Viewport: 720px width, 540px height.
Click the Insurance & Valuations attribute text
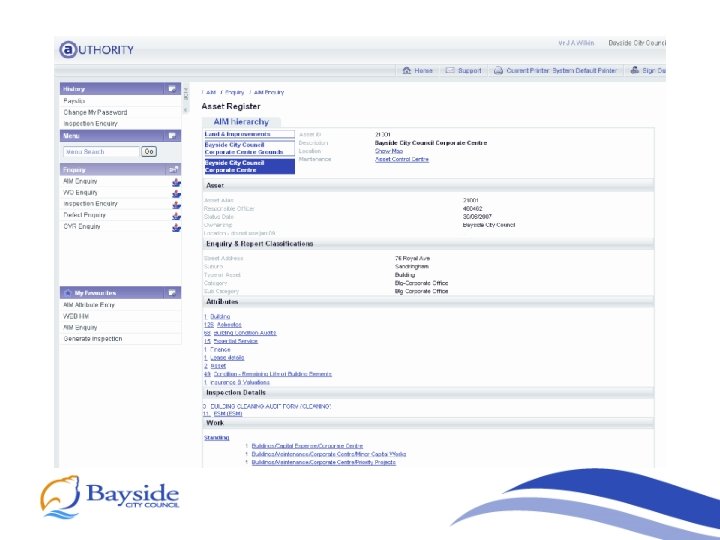240,382
